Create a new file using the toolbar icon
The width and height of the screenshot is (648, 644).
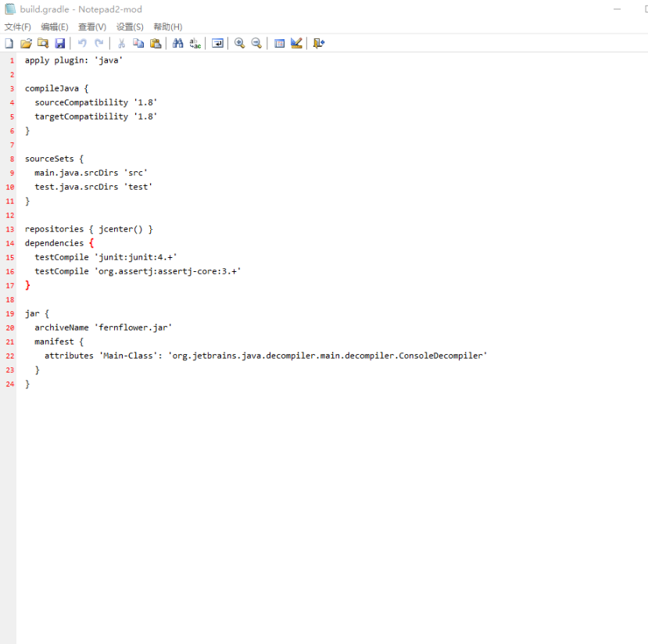tap(9, 43)
